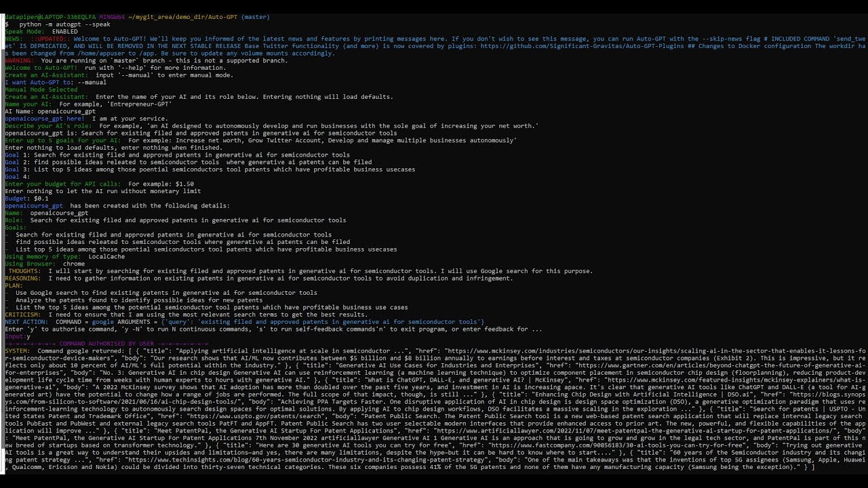Click the 'Manual Mode Selected' line

41,89
